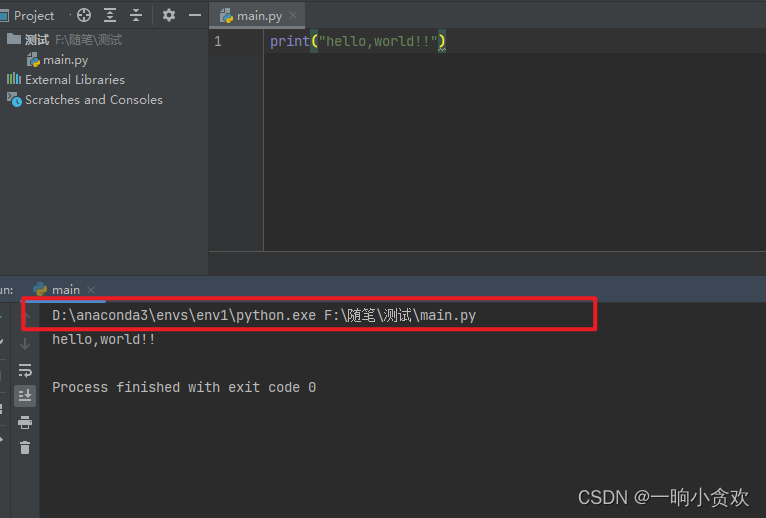766x518 pixels.
Task: Switch to the main.py editor tab
Action: tap(259, 16)
